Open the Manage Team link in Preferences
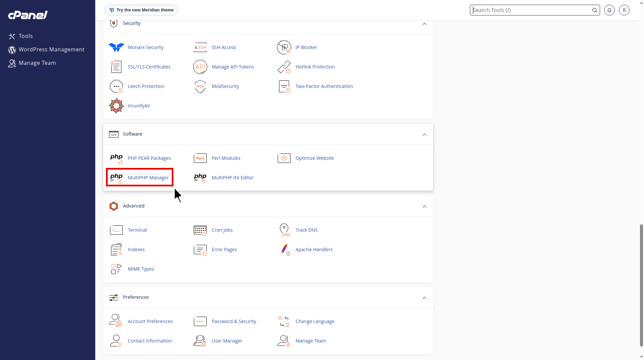Viewport: 644px width, 360px height. pyautogui.click(x=311, y=341)
